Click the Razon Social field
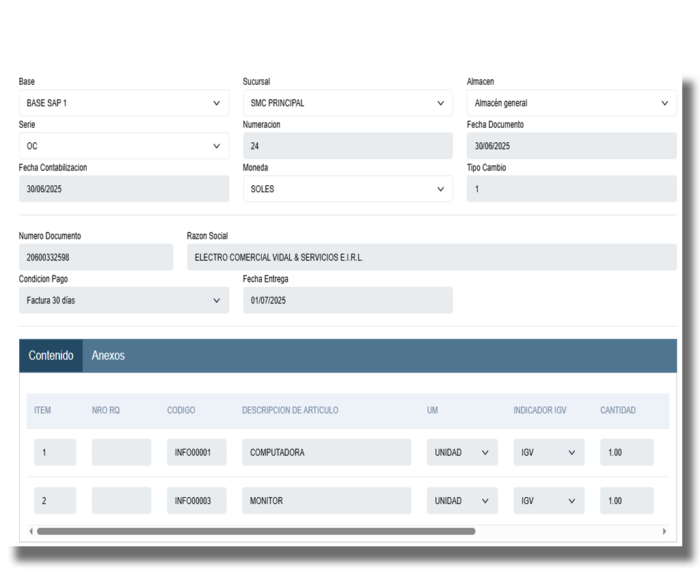 click(431, 258)
